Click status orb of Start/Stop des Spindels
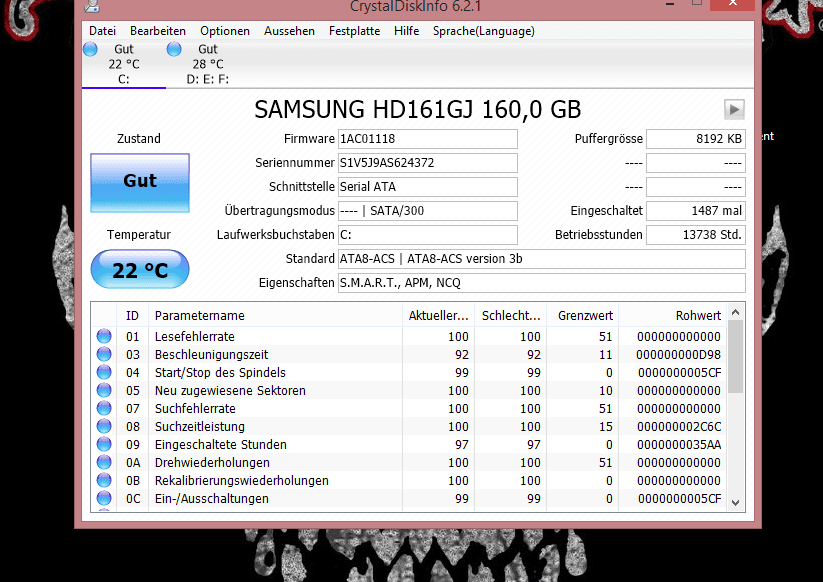Image resolution: width=823 pixels, height=582 pixels. point(104,372)
